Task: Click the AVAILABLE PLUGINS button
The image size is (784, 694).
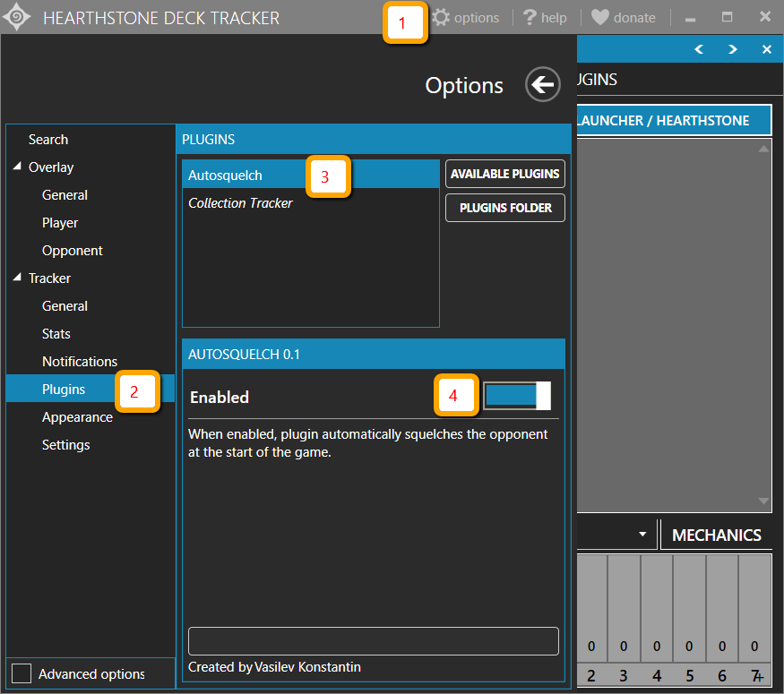Action: [x=505, y=174]
